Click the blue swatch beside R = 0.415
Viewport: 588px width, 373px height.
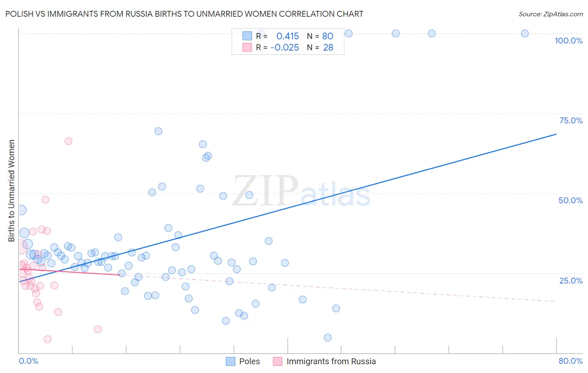point(247,36)
